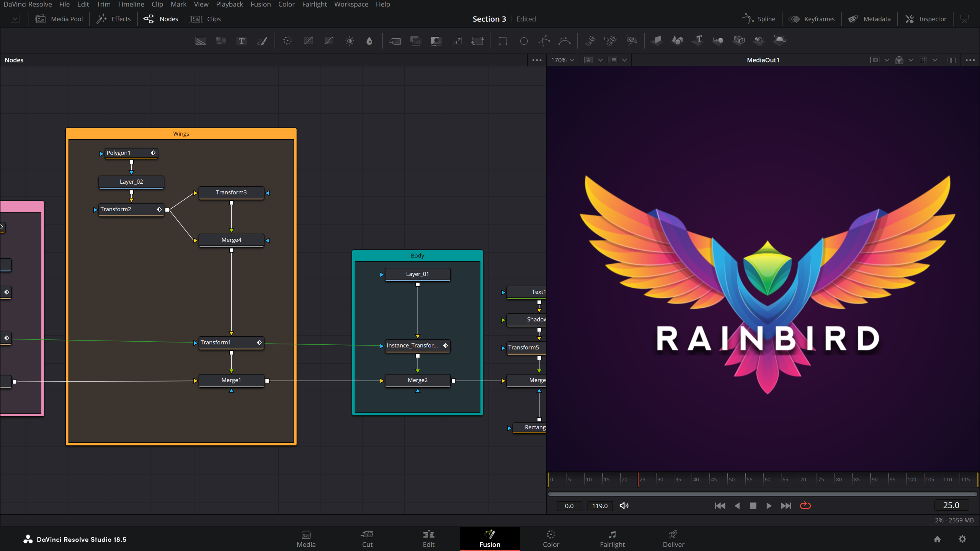The image size is (980, 551).
Task: Toggle the Inspector panel
Action: [x=926, y=19]
